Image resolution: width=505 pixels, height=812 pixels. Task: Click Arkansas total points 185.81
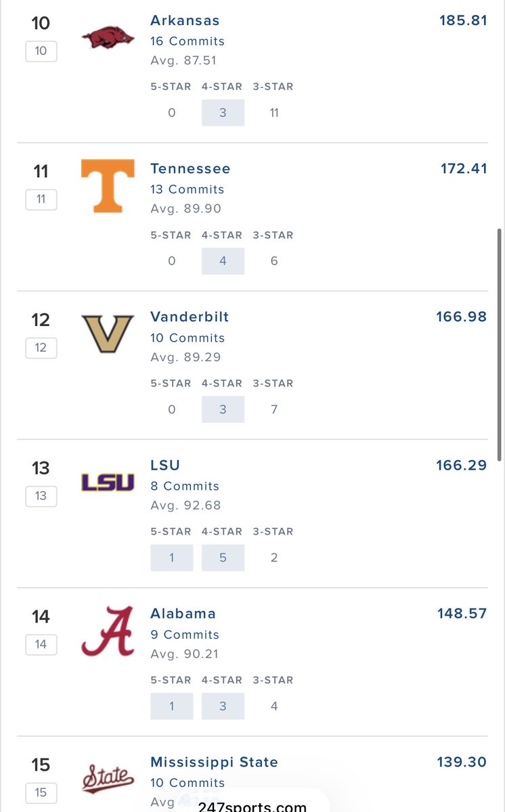tap(463, 20)
